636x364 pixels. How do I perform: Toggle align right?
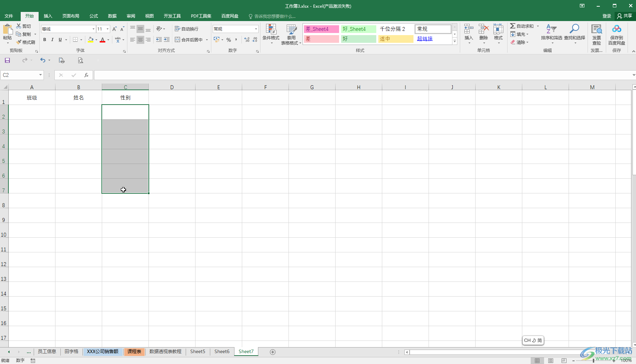point(148,40)
